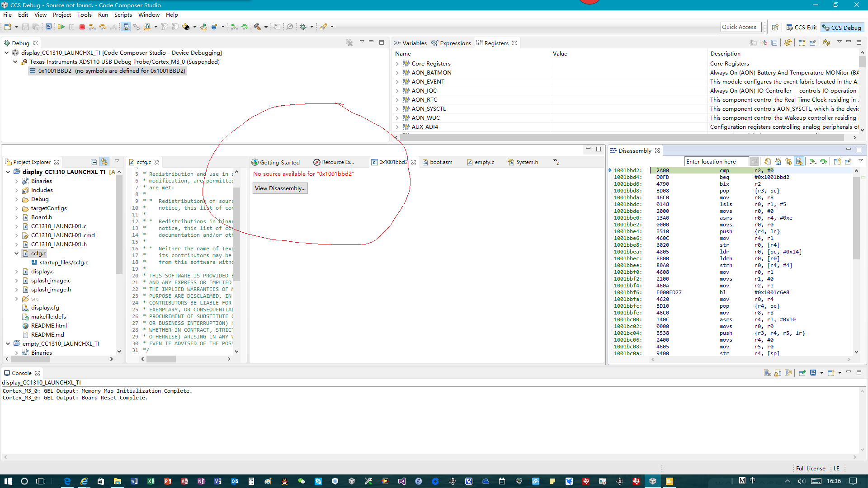The width and height of the screenshot is (868, 488).
Task: Toggle Link with Editor in Project Explorer
Action: click(x=104, y=162)
